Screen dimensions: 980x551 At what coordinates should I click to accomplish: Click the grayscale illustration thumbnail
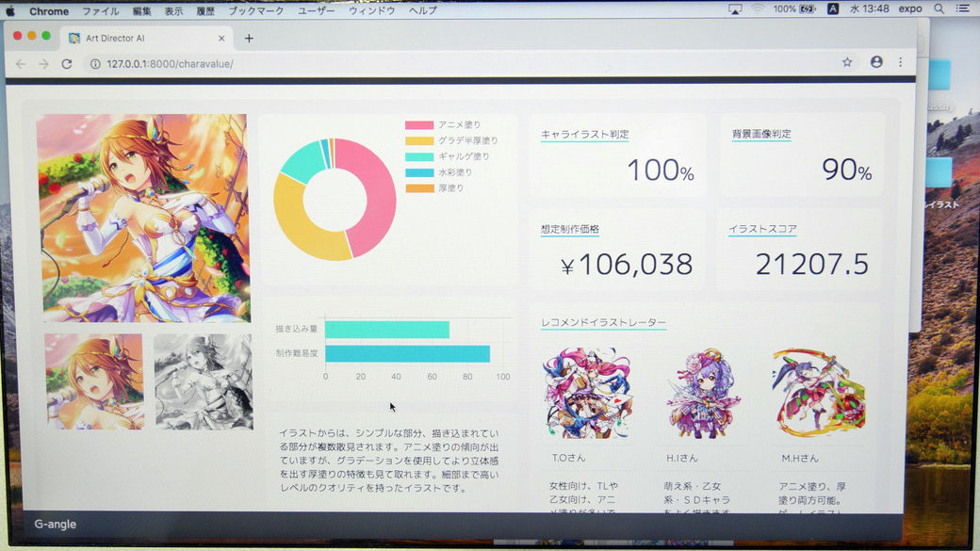(x=204, y=381)
